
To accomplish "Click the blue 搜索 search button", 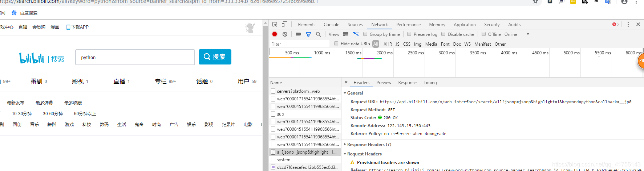I will click(215, 57).
